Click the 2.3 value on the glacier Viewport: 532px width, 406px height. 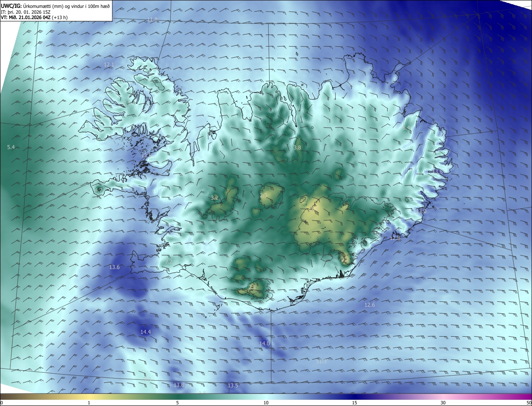pyautogui.click(x=264, y=195)
